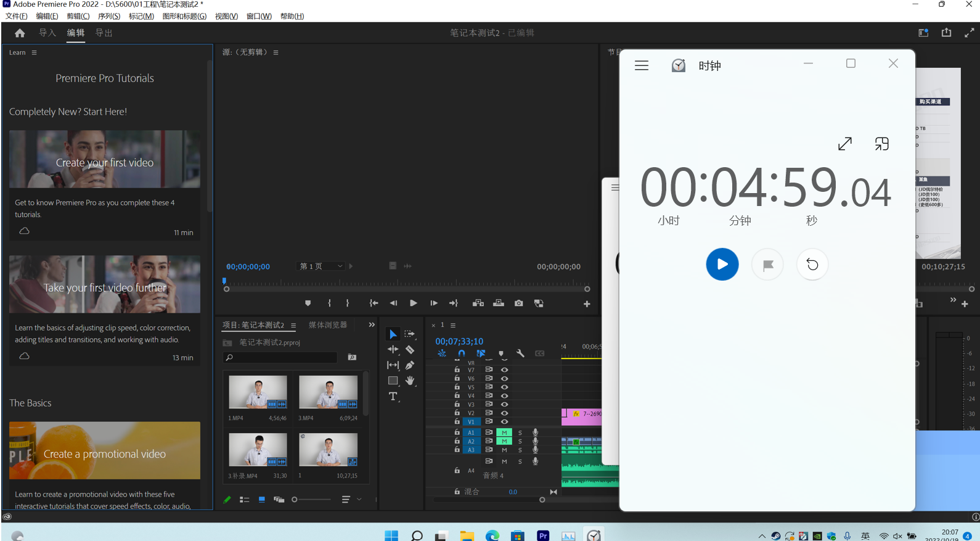Select the Track Select Forward tool

point(409,334)
